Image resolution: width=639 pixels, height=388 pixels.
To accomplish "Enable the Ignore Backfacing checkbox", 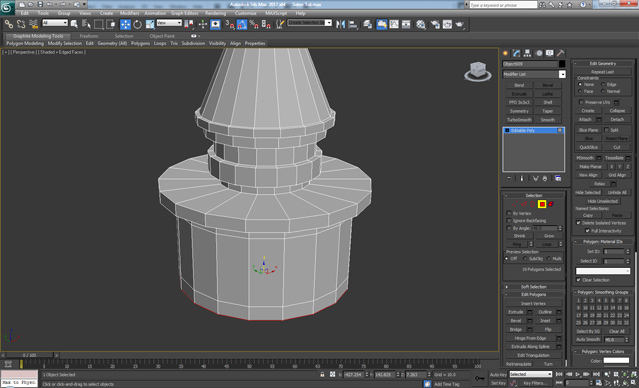I will tap(509, 220).
